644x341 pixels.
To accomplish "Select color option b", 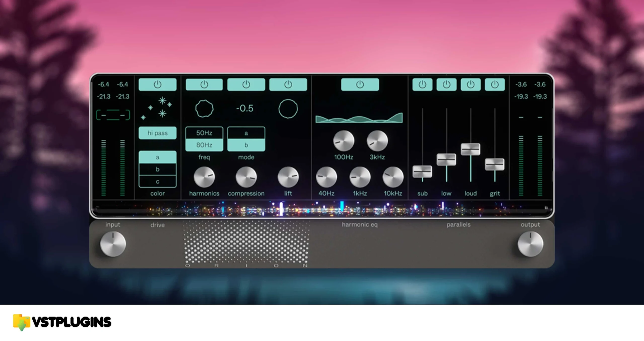I will pos(157,169).
